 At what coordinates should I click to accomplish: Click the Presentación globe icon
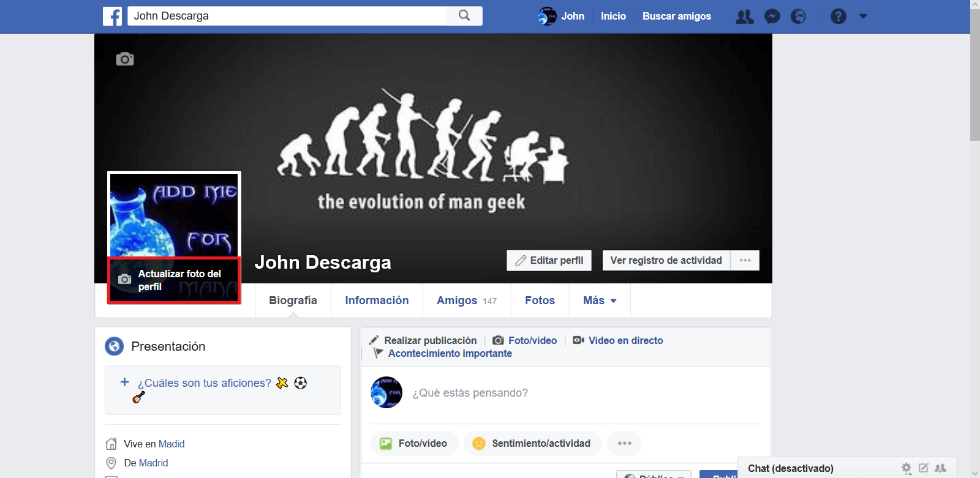click(114, 346)
